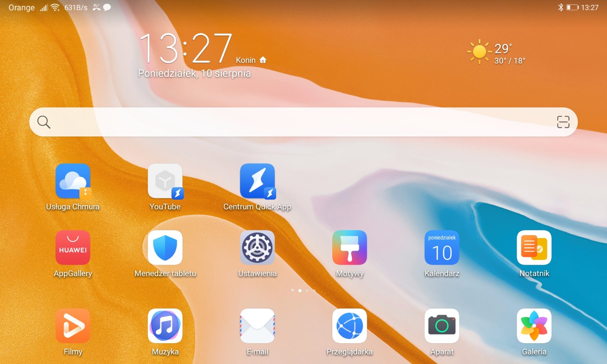This screenshot has height=364, width=607.
Task: Tap the date Poniedziałek, 10 sierpnia
Action: point(194,74)
